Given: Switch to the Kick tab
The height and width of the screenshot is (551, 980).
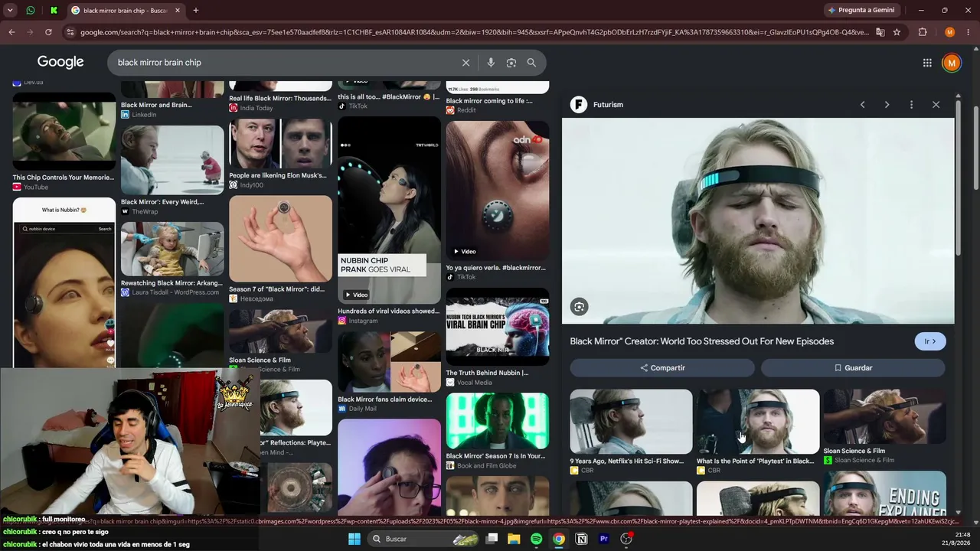Looking at the screenshot, I should [54, 11].
